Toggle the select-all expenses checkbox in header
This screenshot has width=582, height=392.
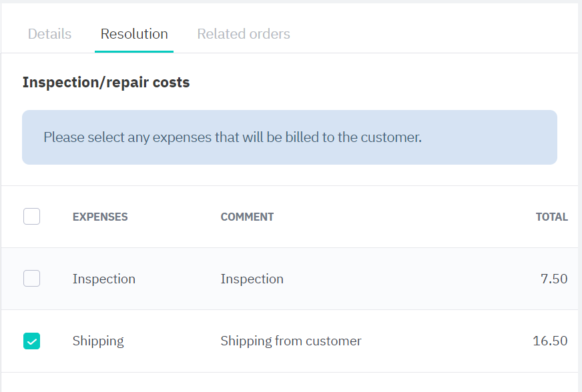(31, 217)
